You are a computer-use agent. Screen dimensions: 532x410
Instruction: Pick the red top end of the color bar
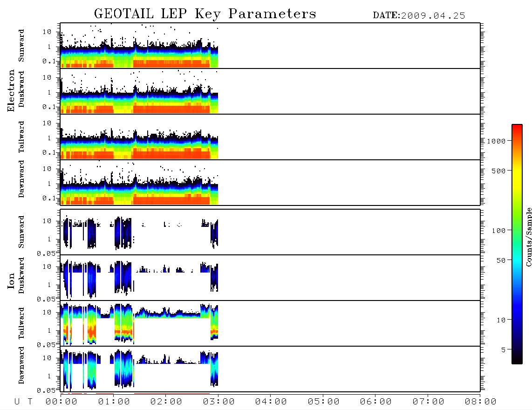[x=517, y=128]
